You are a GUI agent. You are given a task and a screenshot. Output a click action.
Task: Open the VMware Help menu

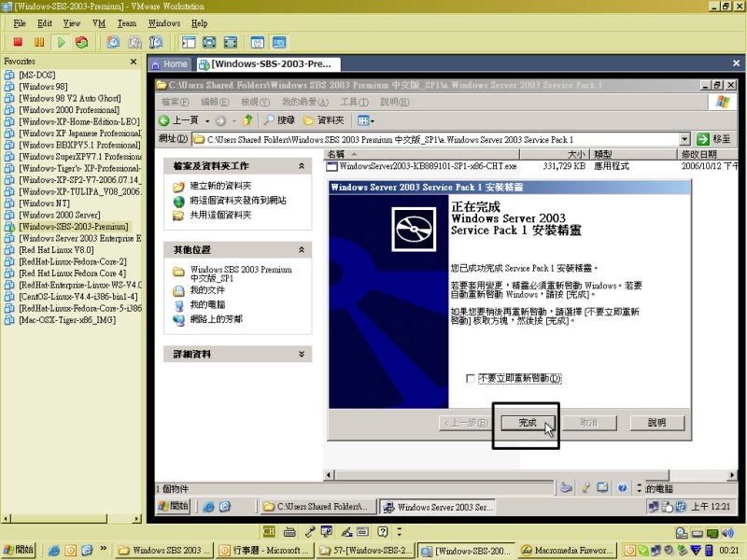point(199,23)
